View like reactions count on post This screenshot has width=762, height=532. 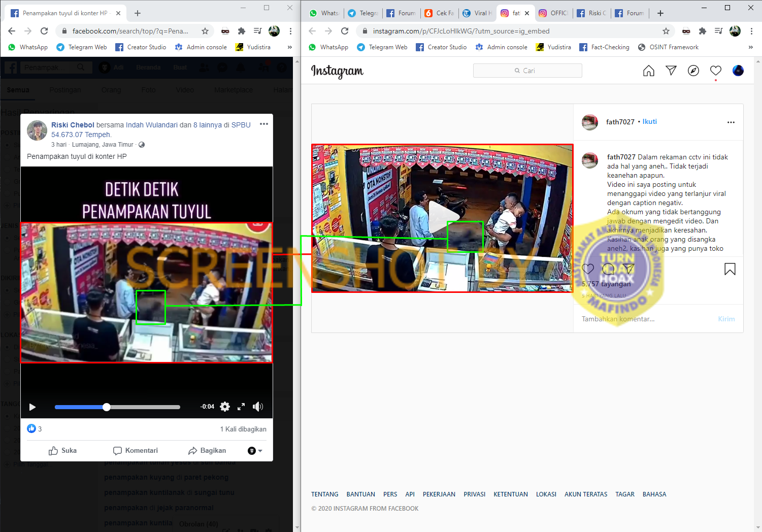35,429
